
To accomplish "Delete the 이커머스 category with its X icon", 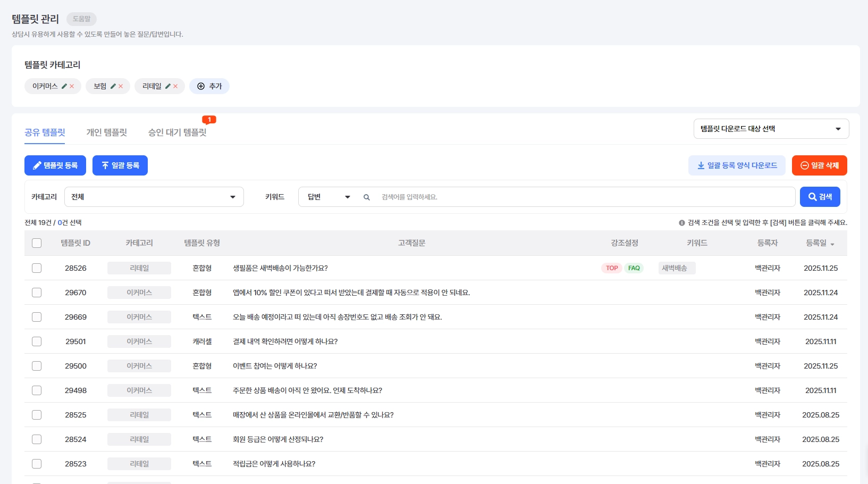I will pos(72,86).
